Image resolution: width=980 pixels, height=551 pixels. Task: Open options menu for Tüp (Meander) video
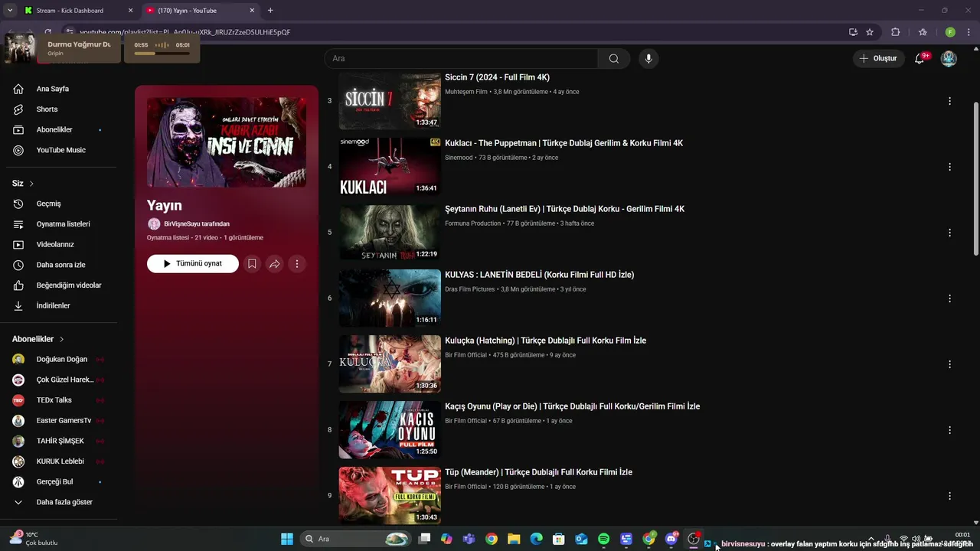point(949,496)
